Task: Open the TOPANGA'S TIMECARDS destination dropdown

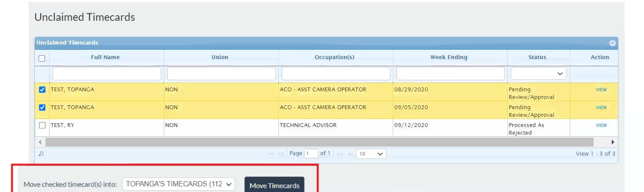Action: coord(179,184)
